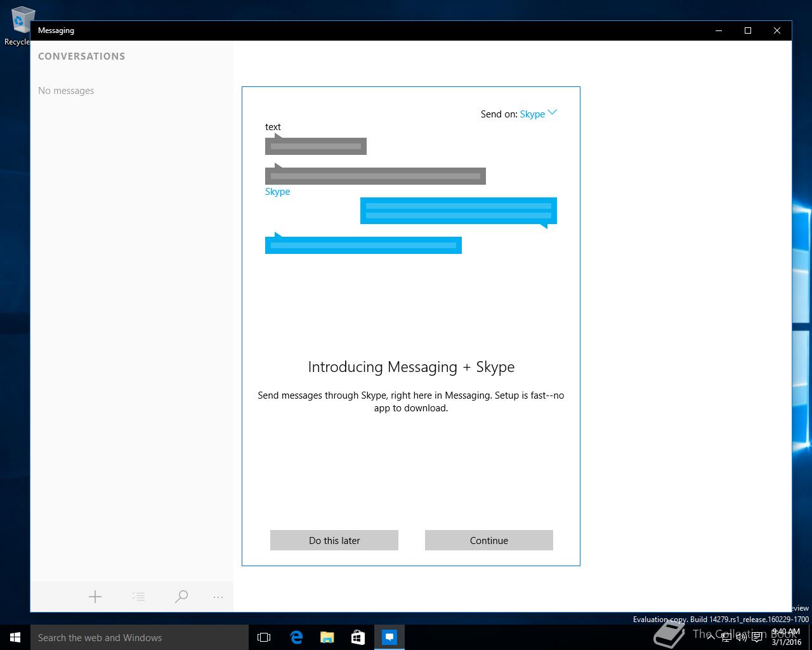Viewport: 812px width, 650px height.
Task: Click the short gray message bubble
Action: click(316, 145)
